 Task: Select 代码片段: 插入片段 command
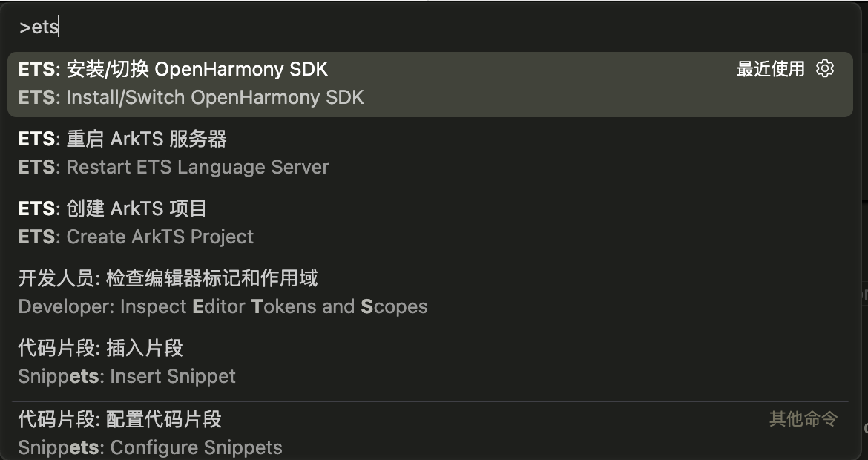coord(100,348)
